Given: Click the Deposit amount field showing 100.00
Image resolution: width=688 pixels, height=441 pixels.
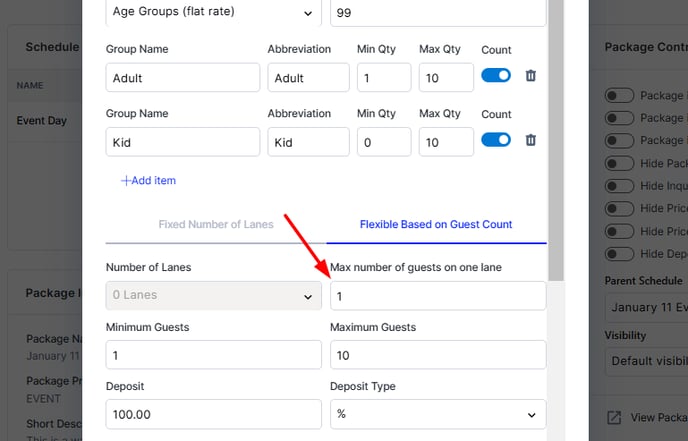Looking at the screenshot, I should (213, 414).
